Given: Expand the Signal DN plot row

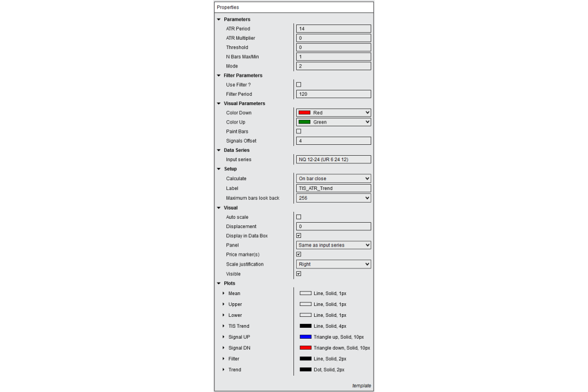Looking at the screenshot, I should tap(224, 348).
